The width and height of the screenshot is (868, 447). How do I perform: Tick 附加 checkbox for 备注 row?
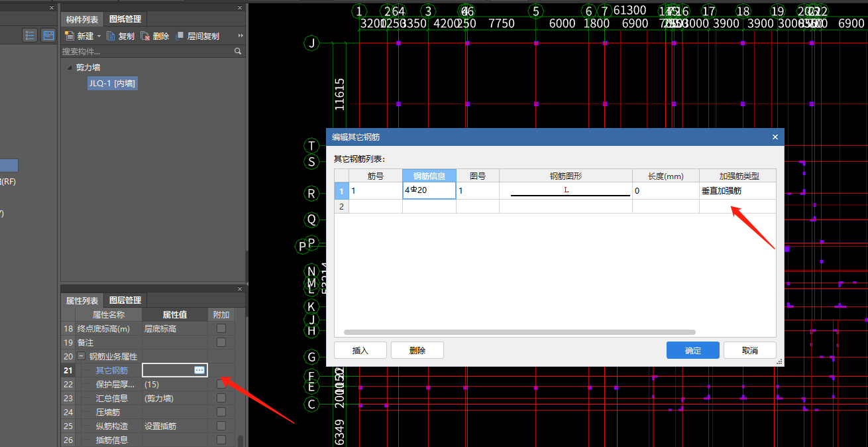point(221,342)
